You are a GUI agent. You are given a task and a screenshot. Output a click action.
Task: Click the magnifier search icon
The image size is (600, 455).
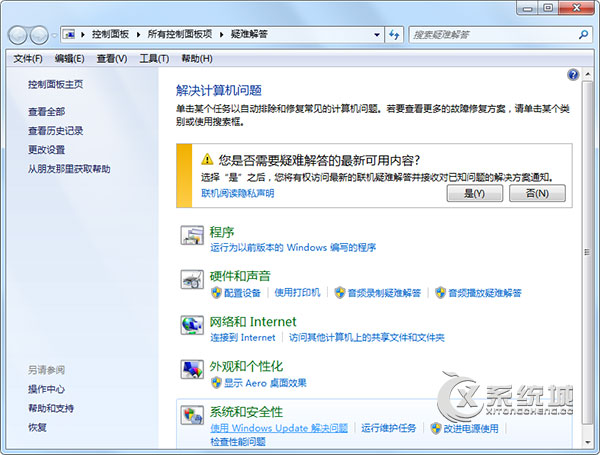[584, 35]
